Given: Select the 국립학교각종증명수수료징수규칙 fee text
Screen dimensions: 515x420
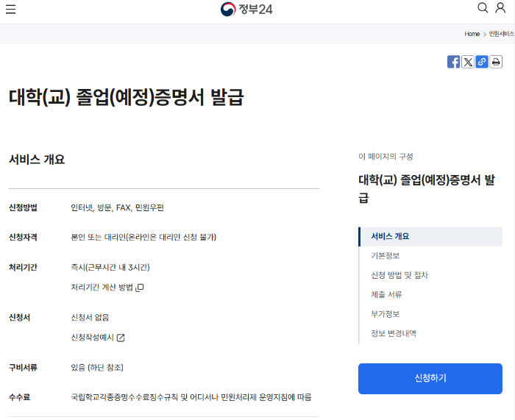Looking at the screenshot, I should [191, 397].
